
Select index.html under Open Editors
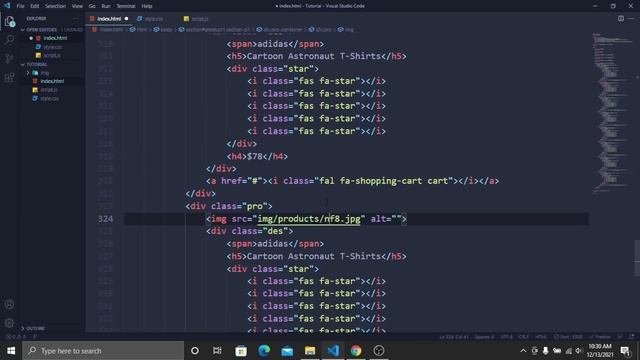point(55,38)
